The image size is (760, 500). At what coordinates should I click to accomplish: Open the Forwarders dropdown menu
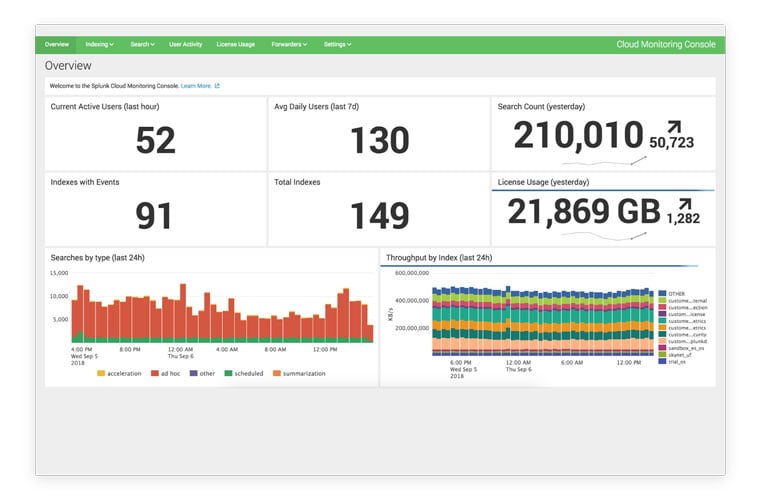point(290,45)
